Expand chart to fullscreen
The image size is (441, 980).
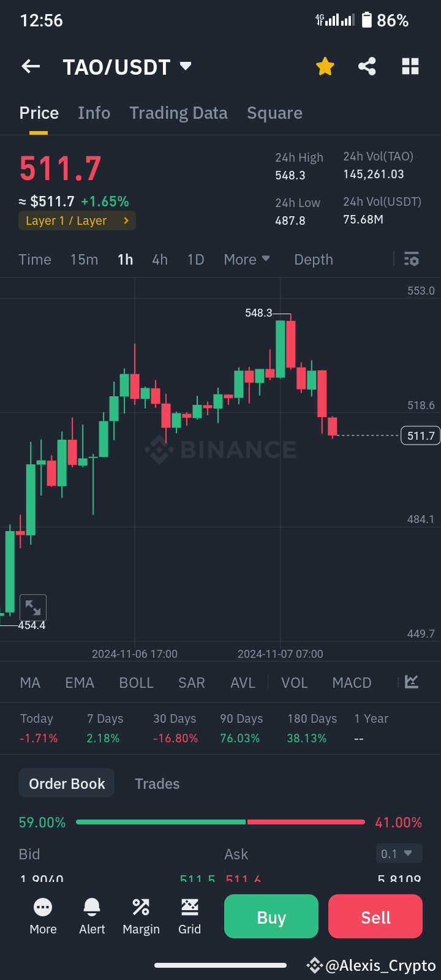click(x=33, y=607)
